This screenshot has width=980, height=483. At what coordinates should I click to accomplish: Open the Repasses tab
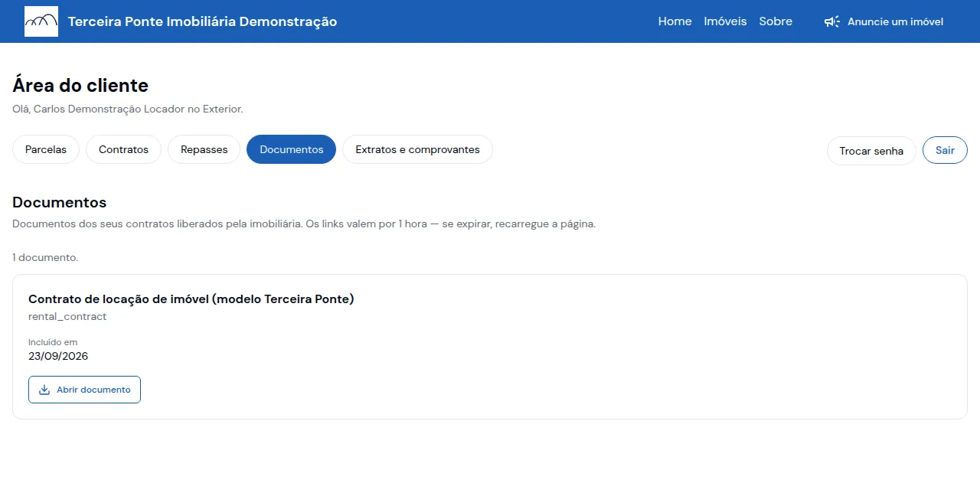tap(204, 149)
